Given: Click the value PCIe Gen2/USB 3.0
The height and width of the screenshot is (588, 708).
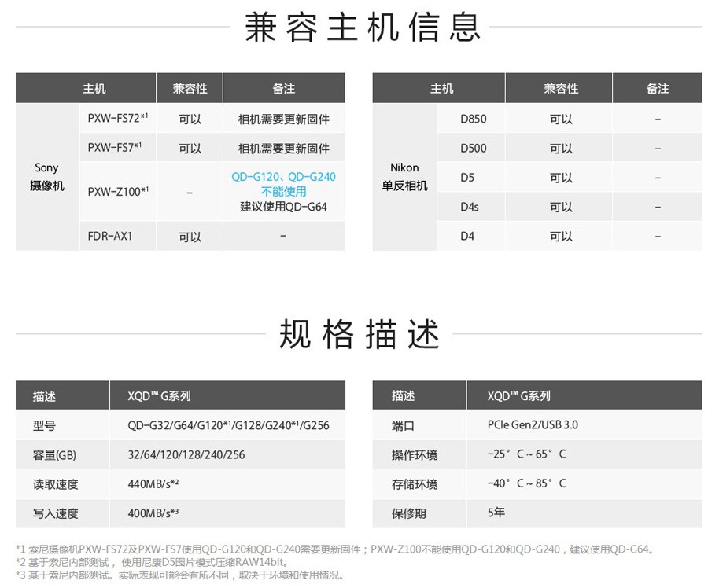Looking at the screenshot, I should 533,424.
